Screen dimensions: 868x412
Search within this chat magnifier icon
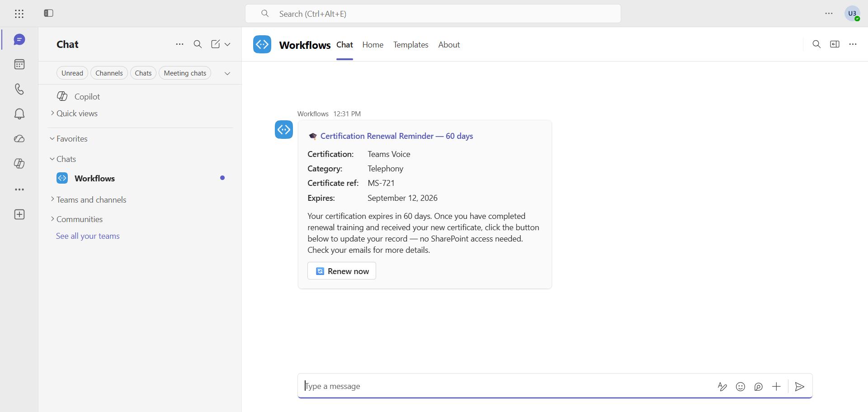click(816, 44)
